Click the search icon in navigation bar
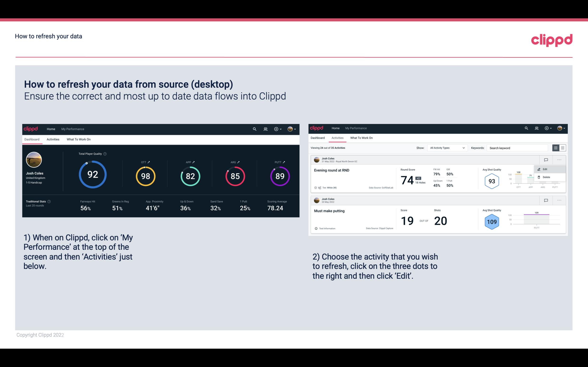This screenshot has height=367, width=588. pos(254,129)
